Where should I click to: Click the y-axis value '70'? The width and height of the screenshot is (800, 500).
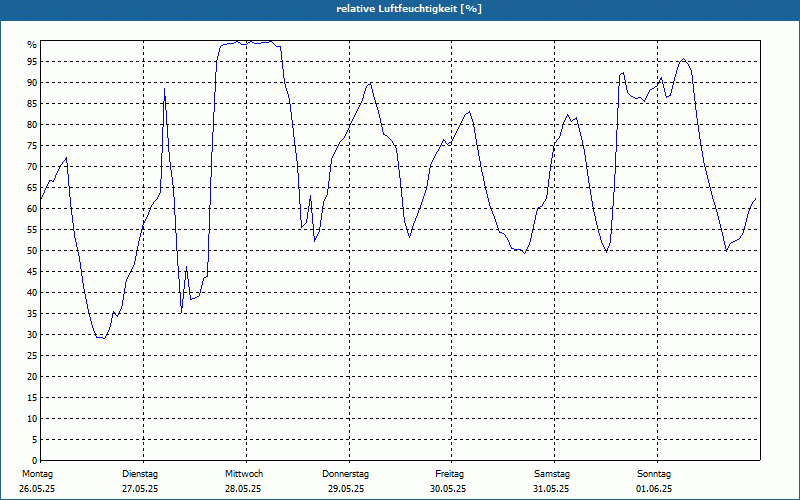coord(32,167)
